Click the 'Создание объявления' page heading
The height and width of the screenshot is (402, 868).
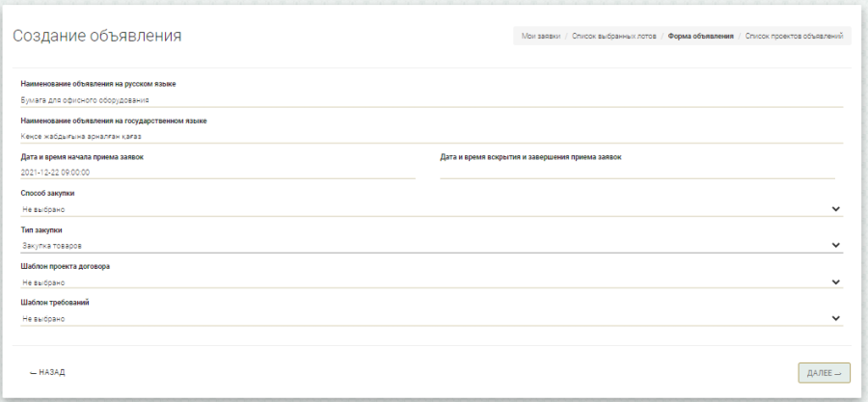tap(96, 36)
